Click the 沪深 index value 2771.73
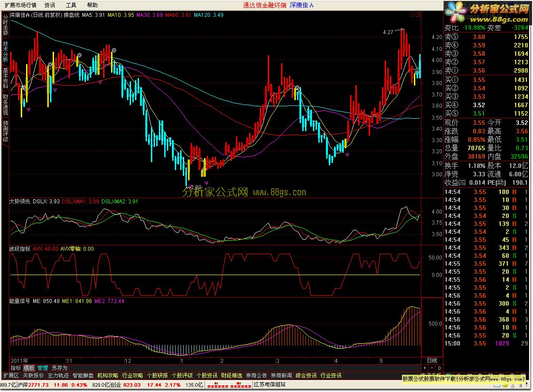This screenshot has width=533, height=392. tap(39, 385)
